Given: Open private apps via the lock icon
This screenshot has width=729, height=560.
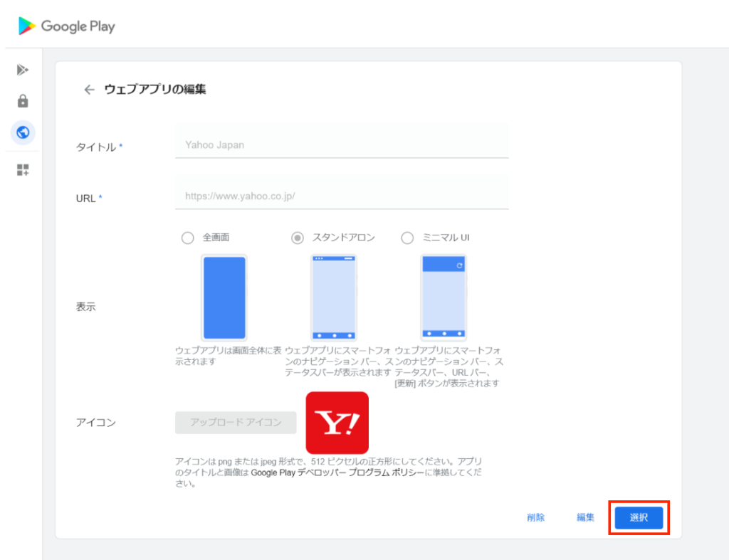Looking at the screenshot, I should click(23, 101).
